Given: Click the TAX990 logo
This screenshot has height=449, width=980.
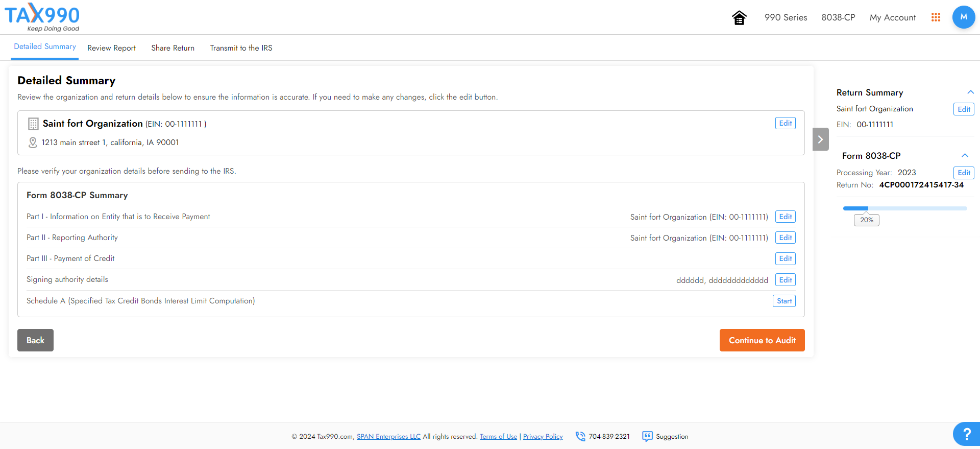Looking at the screenshot, I should pyautogui.click(x=42, y=17).
